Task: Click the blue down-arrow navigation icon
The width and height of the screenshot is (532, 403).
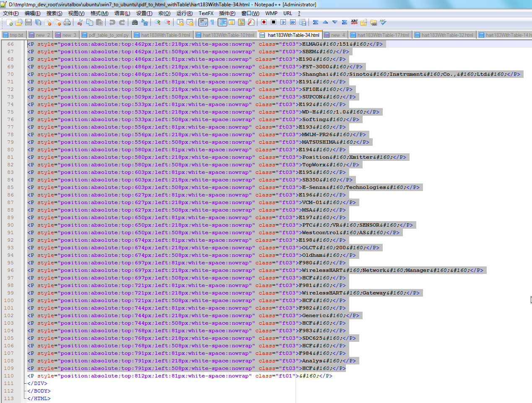Action: click(335, 22)
